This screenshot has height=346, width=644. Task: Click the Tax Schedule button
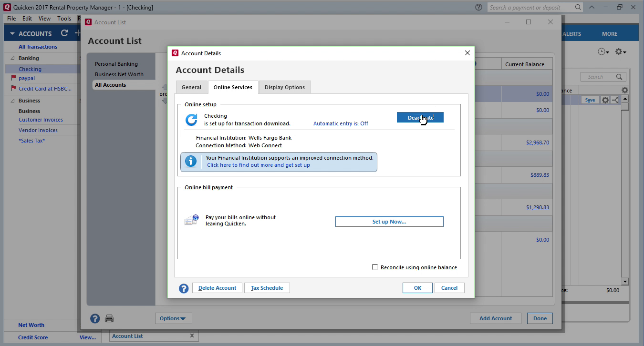click(267, 288)
